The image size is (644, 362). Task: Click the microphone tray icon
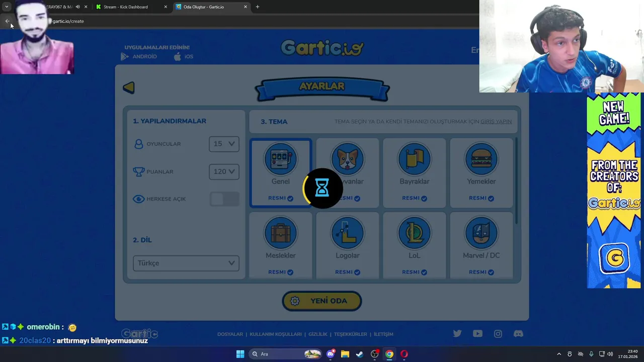point(591,354)
